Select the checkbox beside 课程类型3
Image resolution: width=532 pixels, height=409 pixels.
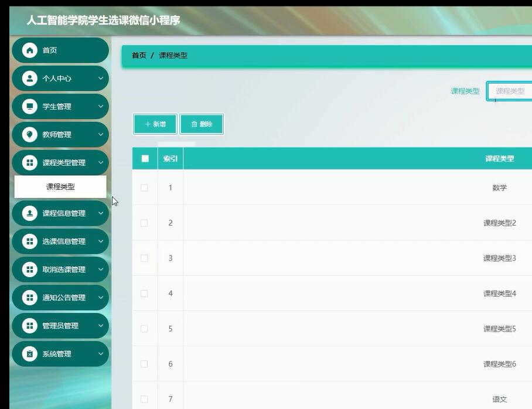click(144, 258)
